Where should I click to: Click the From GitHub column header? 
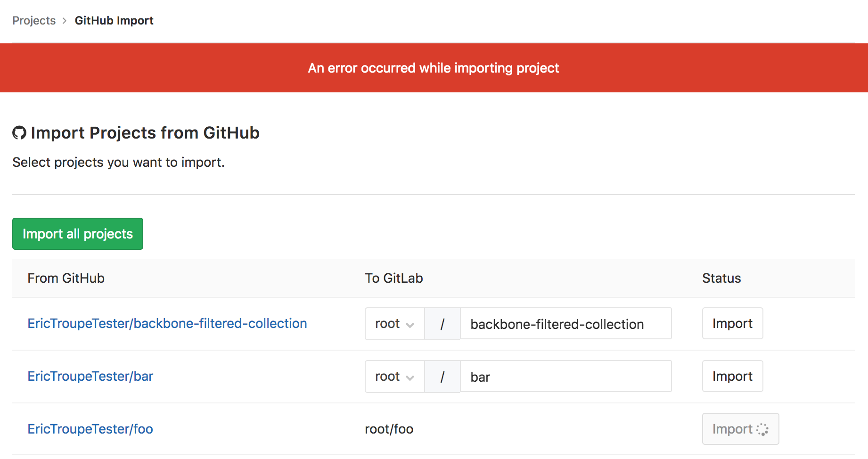click(66, 279)
